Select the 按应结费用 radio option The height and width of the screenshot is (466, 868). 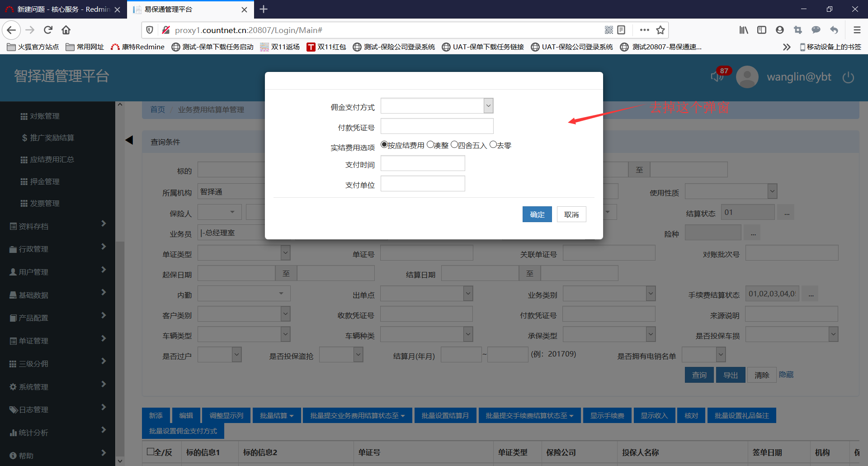point(384,145)
